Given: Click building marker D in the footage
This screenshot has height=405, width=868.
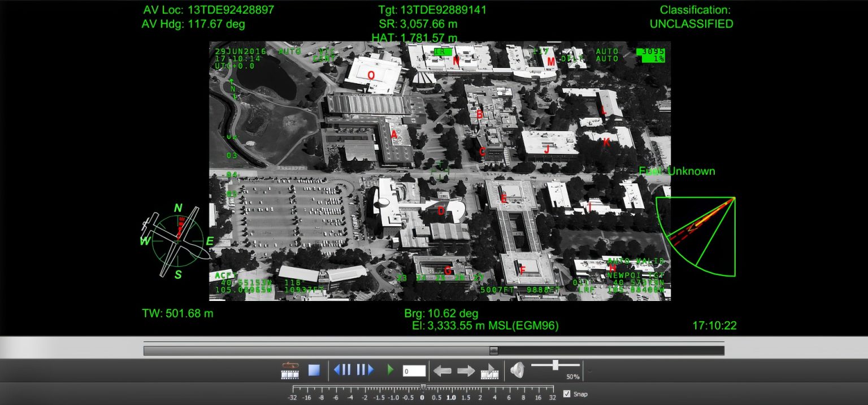Looking at the screenshot, I should click(x=441, y=211).
